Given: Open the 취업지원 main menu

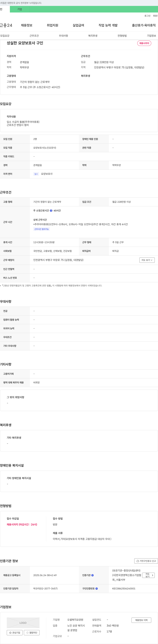Looking at the screenshot, I should (52, 25).
